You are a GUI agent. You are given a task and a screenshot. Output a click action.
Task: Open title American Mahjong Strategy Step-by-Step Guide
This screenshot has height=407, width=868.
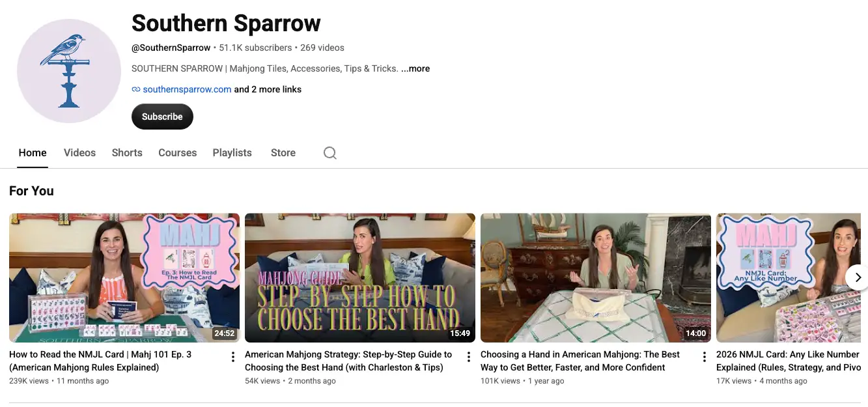point(348,361)
